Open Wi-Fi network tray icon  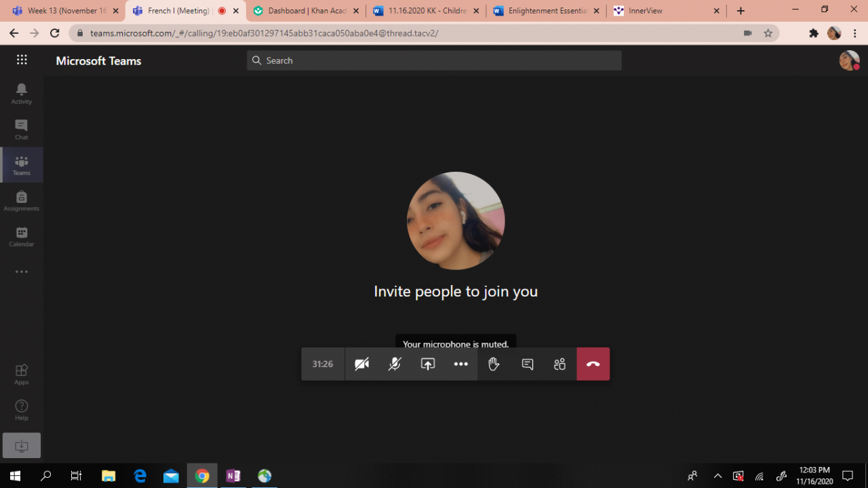[x=759, y=476]
